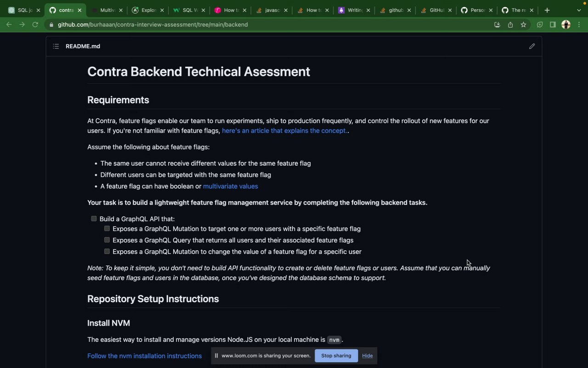Image resolution: width=588 pixels, height=368 pixels.
Task: Check the 'Build a GraphQL API that' checkbox
Action: pos(94,219)
